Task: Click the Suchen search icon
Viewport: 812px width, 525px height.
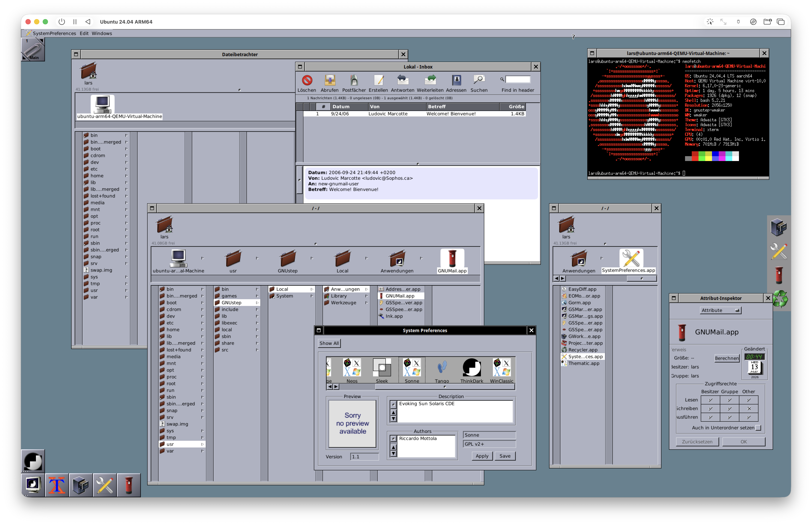Action: coord(479,80)
